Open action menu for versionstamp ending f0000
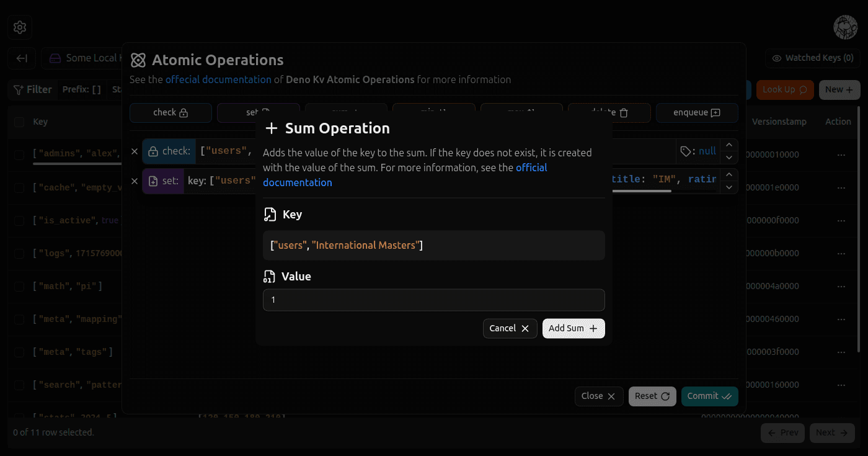Screen dimensions: 868x456 tap(841, 220)
